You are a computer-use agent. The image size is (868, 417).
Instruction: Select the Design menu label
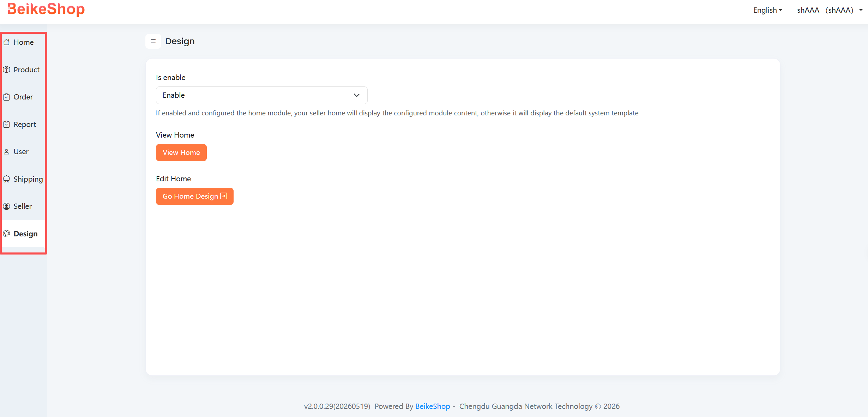25,234
